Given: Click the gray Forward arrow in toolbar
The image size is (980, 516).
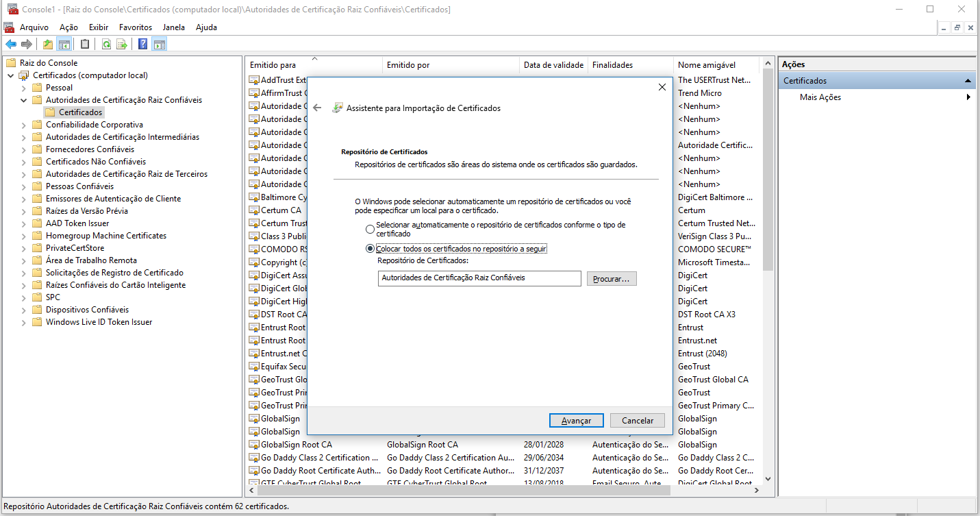Looking at the screenshot, I should [27, 45].
